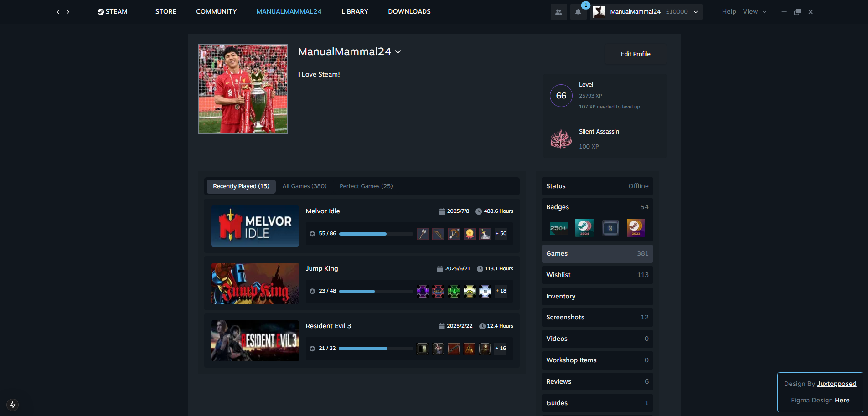Click the first Melvor Idle achievement icon
This screenshot has height=416, width=868.
tap(423, 234)
